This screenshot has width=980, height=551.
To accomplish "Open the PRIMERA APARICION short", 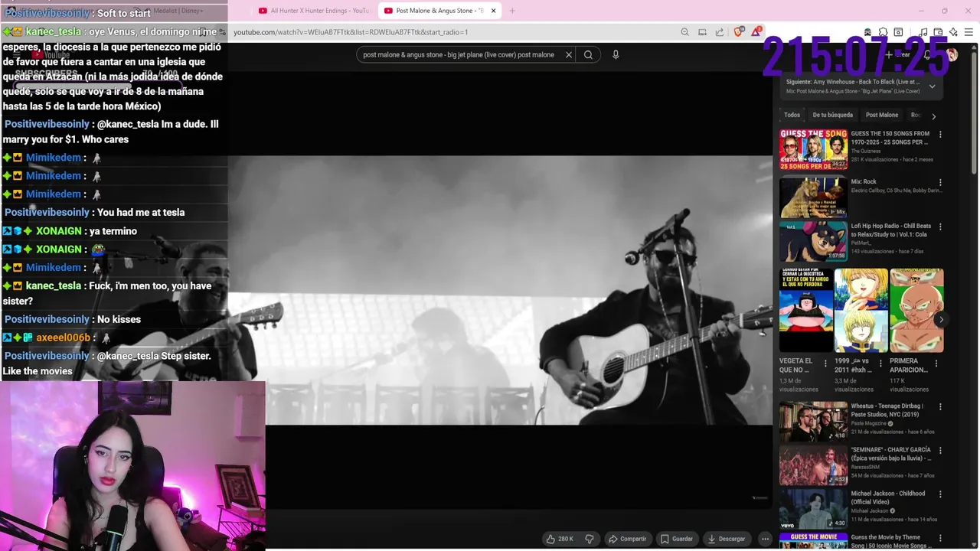I will click(x=916, y=310).
